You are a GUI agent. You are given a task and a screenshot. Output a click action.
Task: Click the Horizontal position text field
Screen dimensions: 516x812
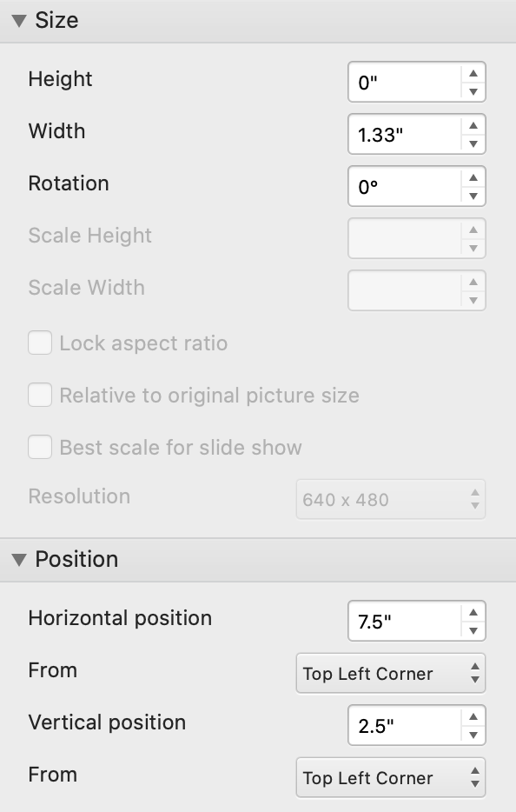point(404,621)
